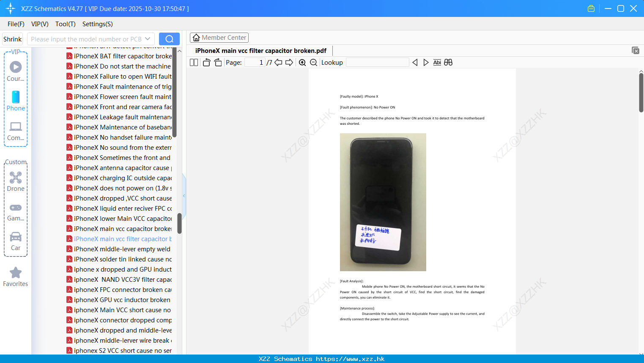Open iPhoneX Do not start the machine

[119, 66]
